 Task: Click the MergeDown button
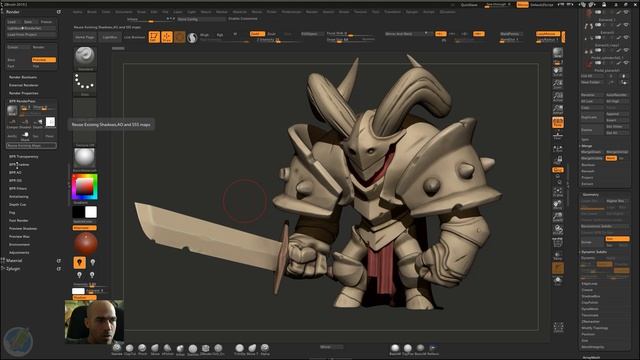coord(591,152)
